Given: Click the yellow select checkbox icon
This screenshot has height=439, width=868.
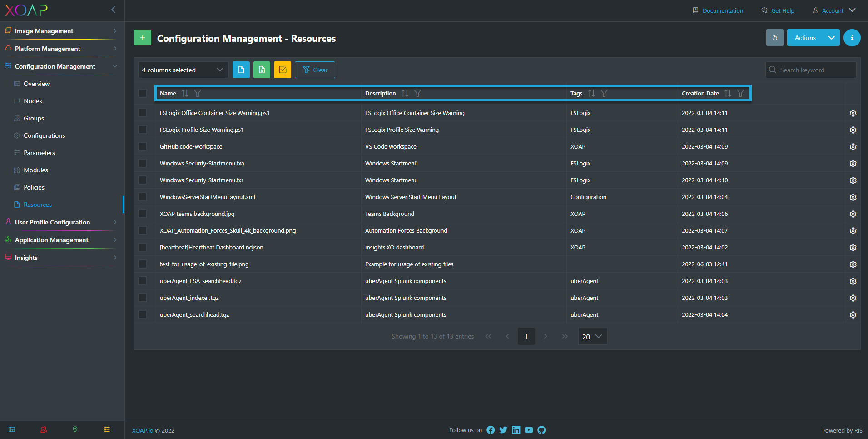Looking at the screenshot, I should (283, 70).
